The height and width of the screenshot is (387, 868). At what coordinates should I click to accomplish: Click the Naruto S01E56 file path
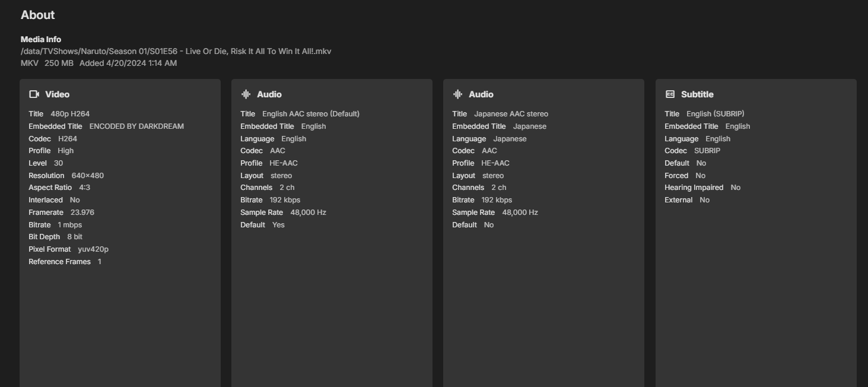(176, 51)
